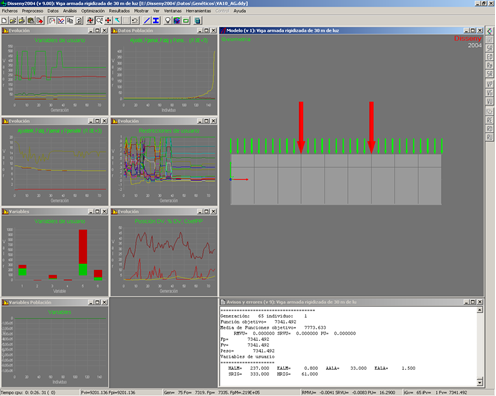Click the red cross center toolbar icon
Viewport: 496px width, 396px height.
108,21
